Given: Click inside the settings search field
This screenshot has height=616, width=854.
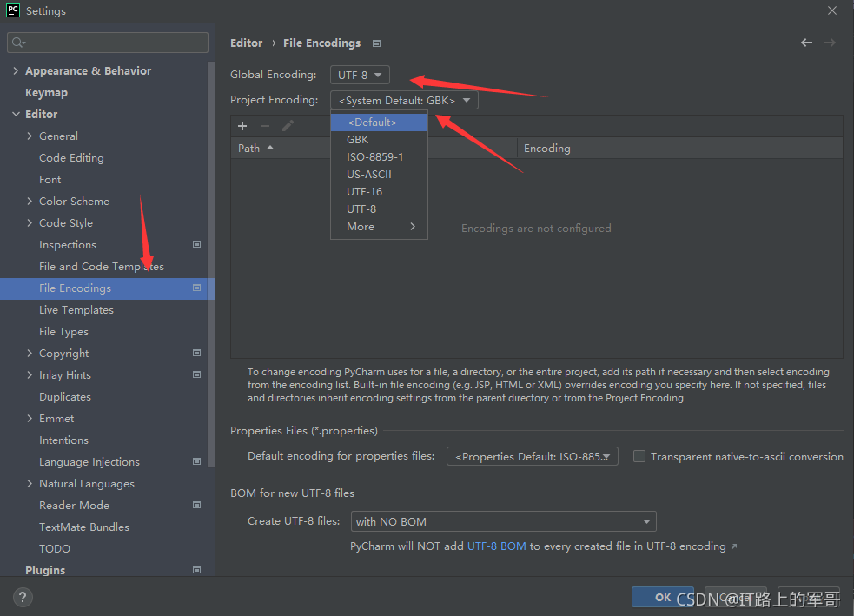Looking at the screenshot, I should point(108,43).
